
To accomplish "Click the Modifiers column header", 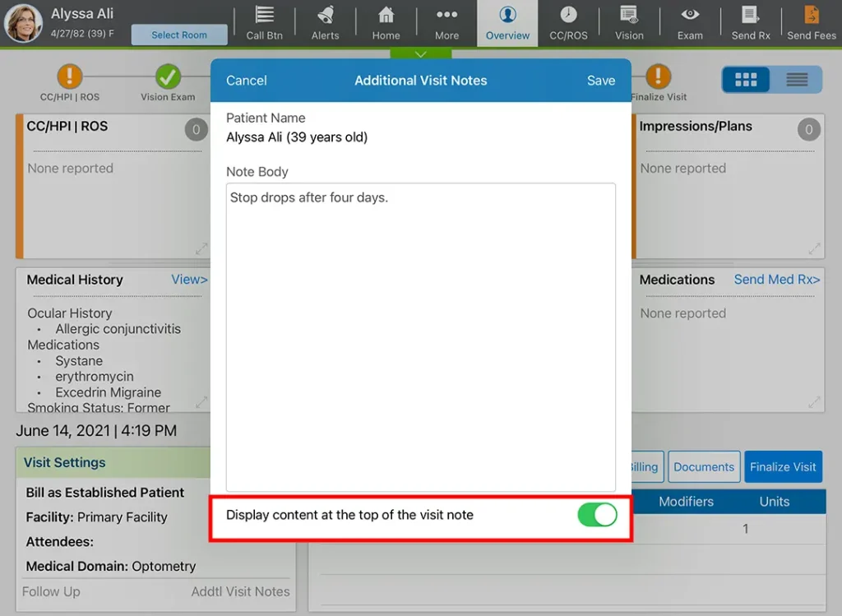I will pyautogui.click(x=686, y=502).
